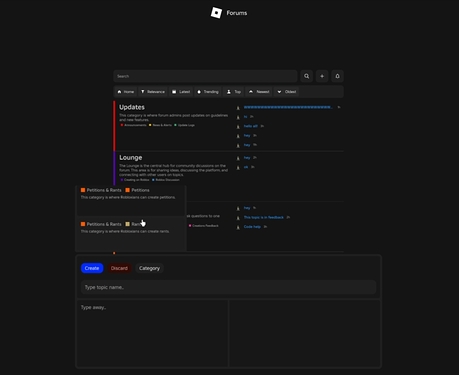Open the 'hi' topic in Updates
This screenshot has width=459, height=375.
coord(245,117)
